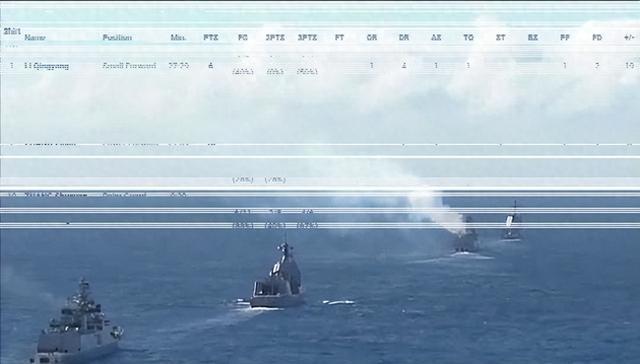The width and height of the screenshot is (640, 364).
Task: Sort players by PTS column
Action: click(x=211, y=38)
